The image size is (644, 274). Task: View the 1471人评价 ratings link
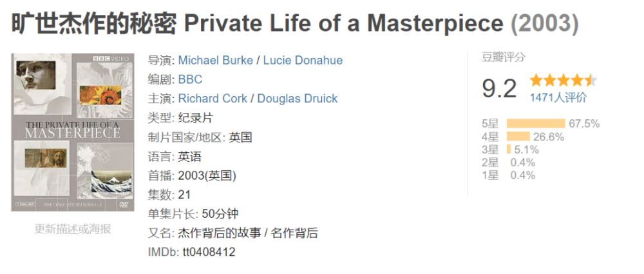(x=558, y=98)
